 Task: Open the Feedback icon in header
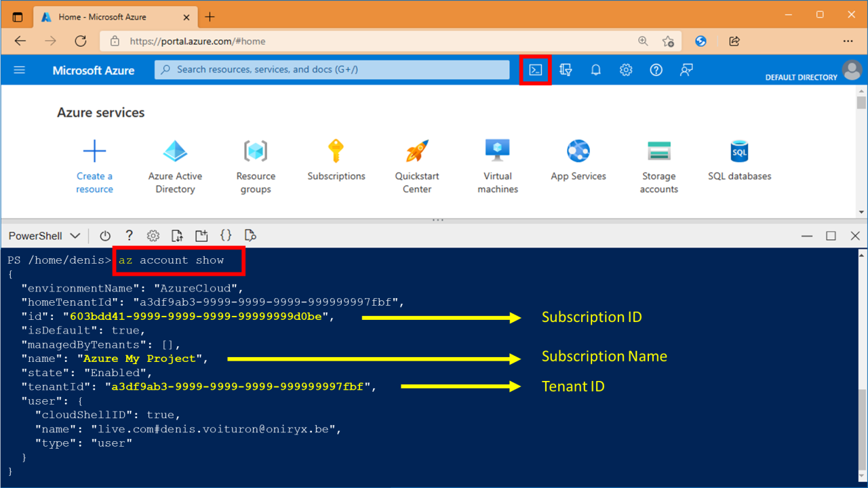click(686, 70)
